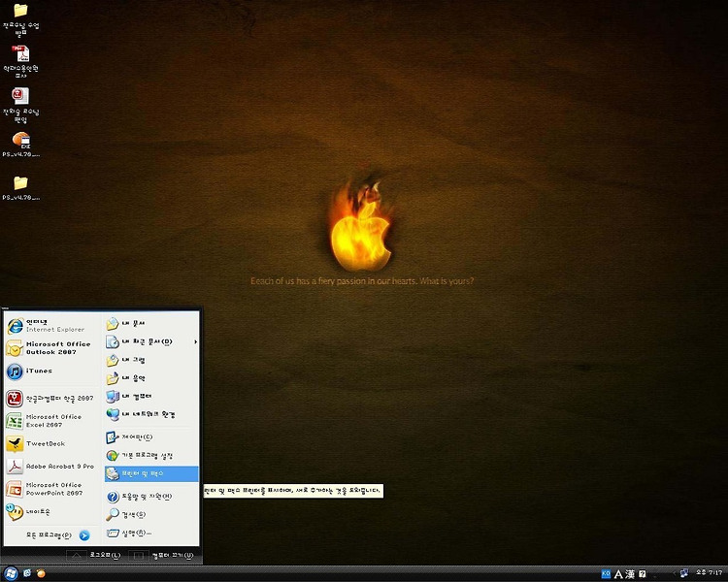
Task: Open Control Panel (C) in Start menu
Action: pyautogui.click(x=151, y=437)
